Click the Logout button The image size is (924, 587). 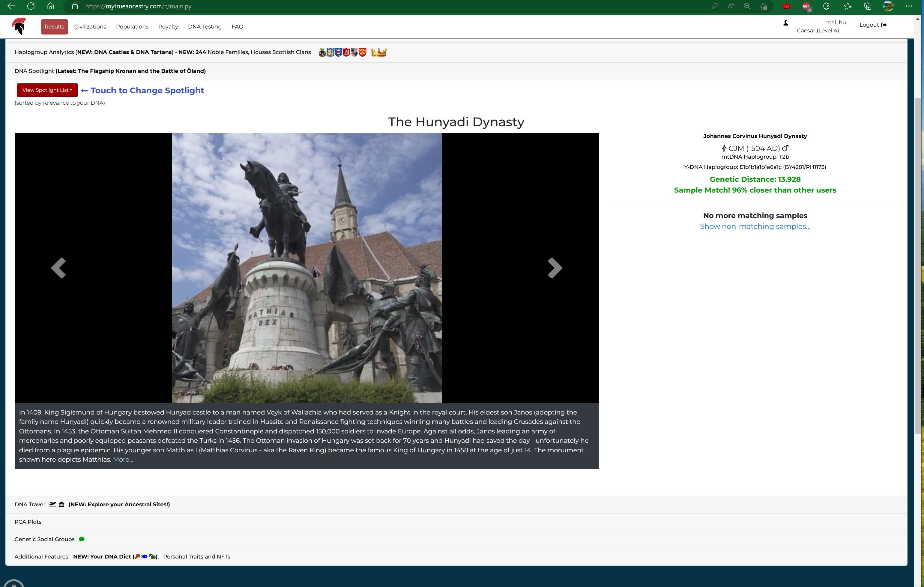click(x=873, y=25)
